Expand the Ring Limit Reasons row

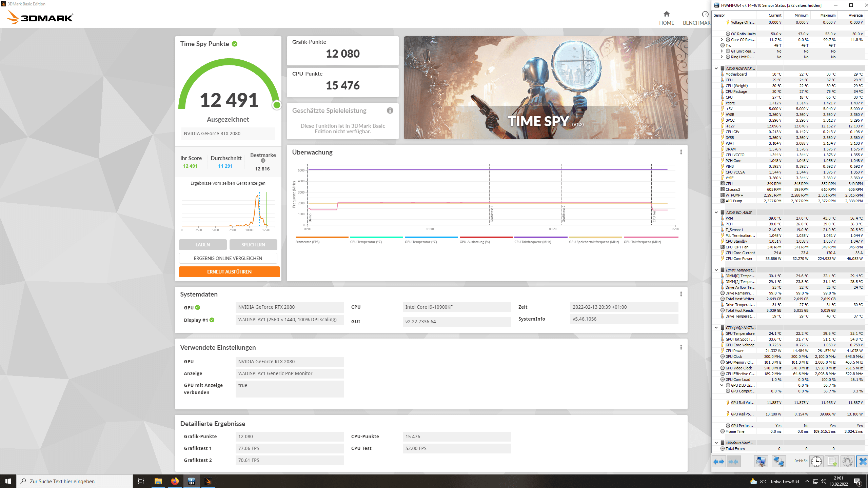point(722,57)
